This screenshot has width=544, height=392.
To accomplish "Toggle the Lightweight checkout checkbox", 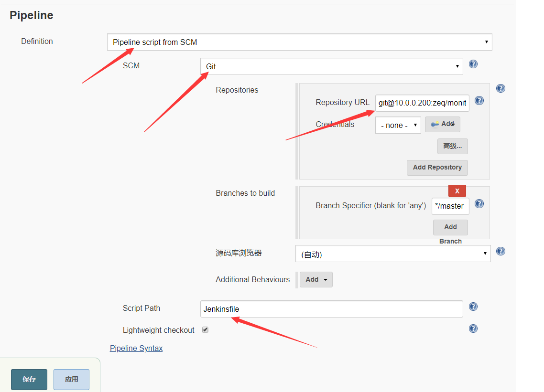I will click(x=205, y=329).
